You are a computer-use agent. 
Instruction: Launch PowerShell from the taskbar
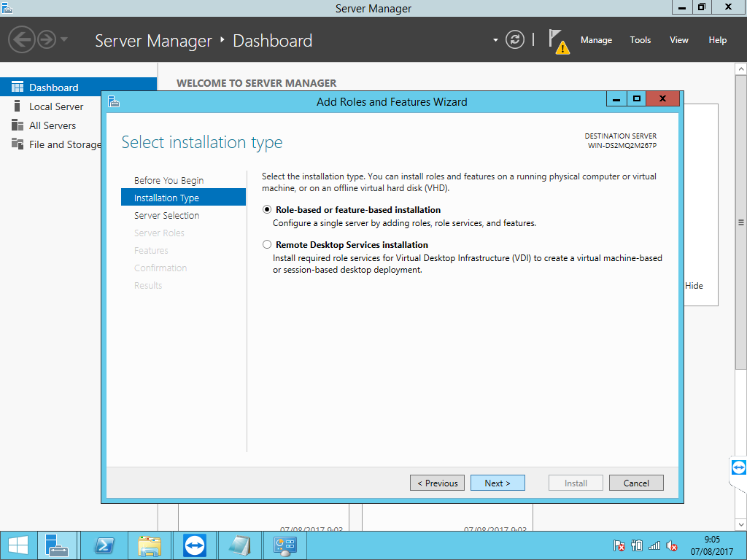point(104,545)
